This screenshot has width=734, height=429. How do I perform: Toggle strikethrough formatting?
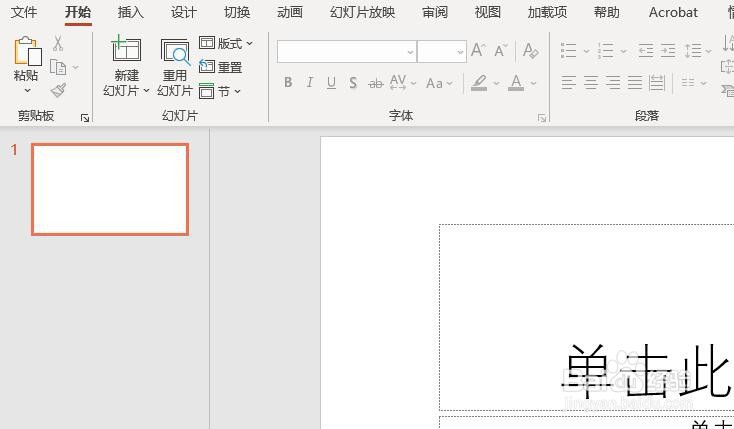(x=375, y=83)
